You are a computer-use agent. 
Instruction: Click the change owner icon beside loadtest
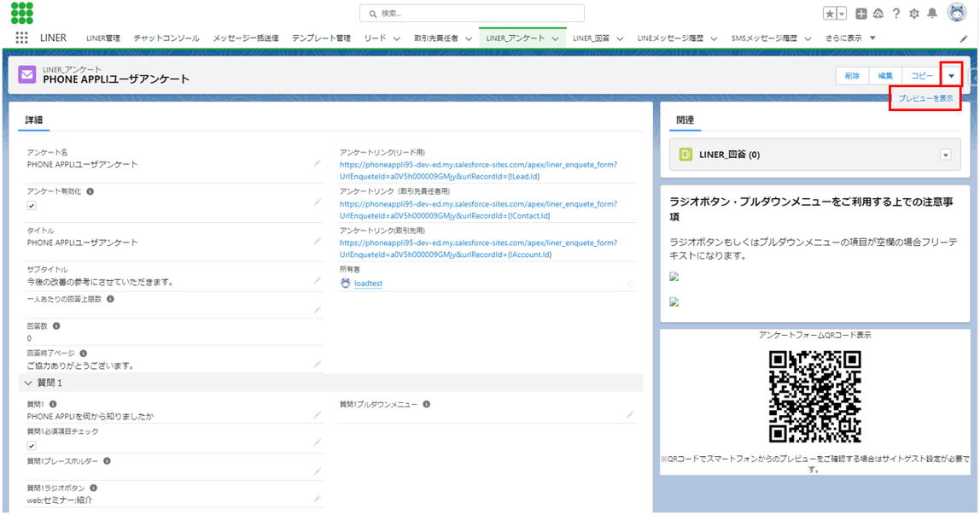tap(630, 284)
